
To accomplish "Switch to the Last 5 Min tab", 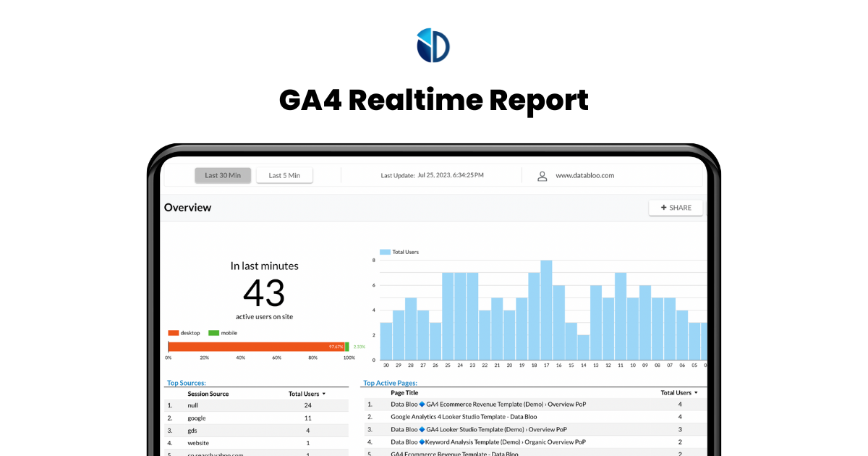I will click(284, 174).
